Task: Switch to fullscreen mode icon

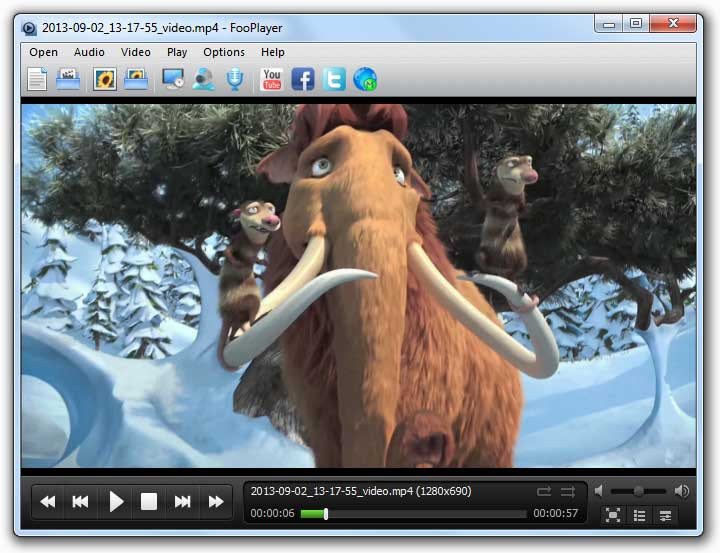Action: (613, 515)
